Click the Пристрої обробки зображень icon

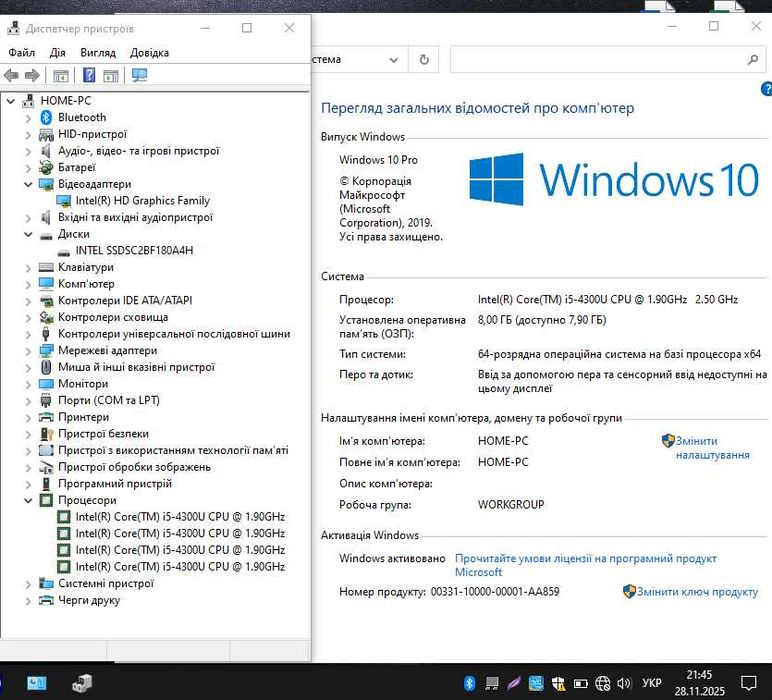pos(46,467)
